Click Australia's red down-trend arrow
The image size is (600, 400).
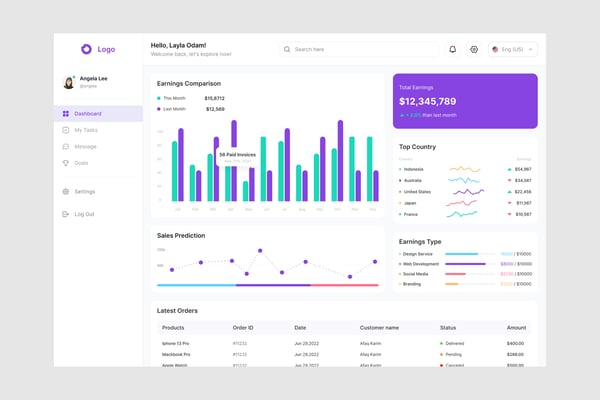pyautogui.click(x=509, y=180)
